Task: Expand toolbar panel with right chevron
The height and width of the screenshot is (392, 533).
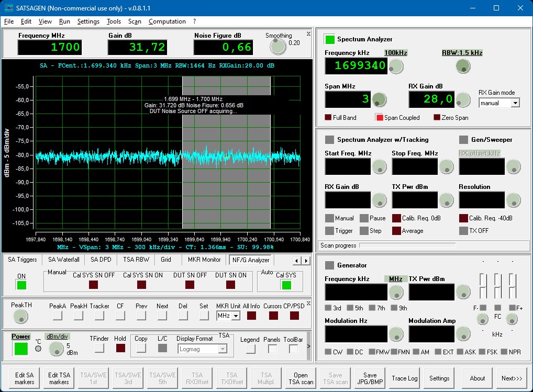Action: 309,346
